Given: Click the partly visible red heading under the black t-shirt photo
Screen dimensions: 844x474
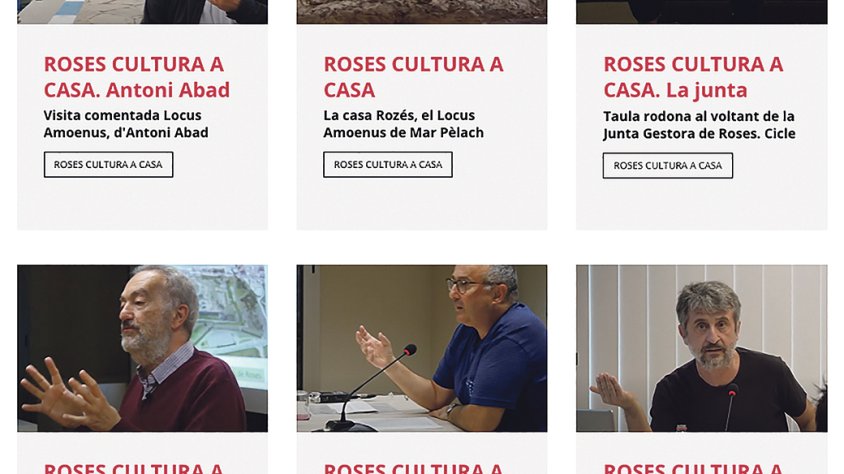Looking at the screenshot, I should coord(693,468).
